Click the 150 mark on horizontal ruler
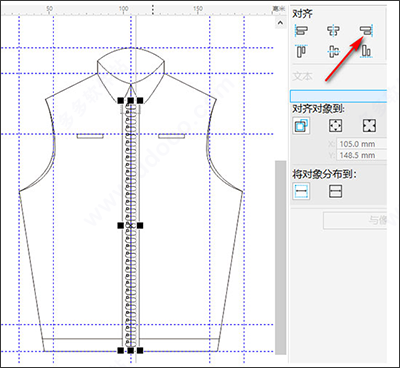The height and width of the screenshot is (368, 400). coord(198,8)
